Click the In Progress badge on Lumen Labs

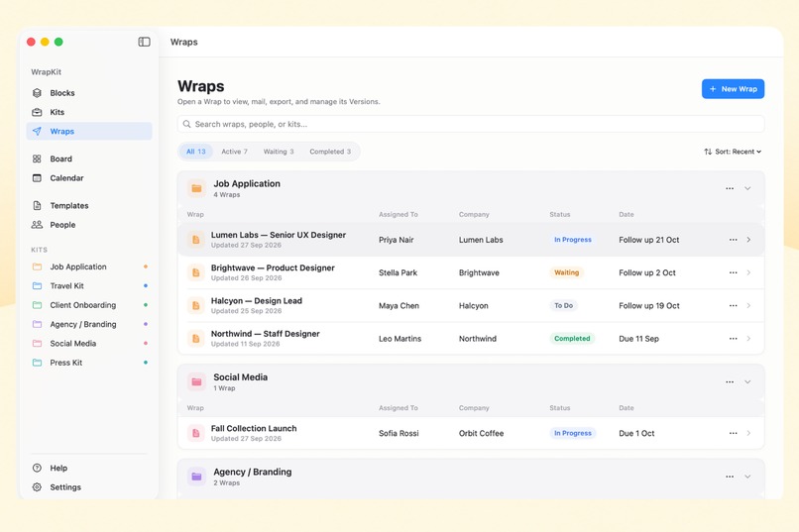coord(573,240)
